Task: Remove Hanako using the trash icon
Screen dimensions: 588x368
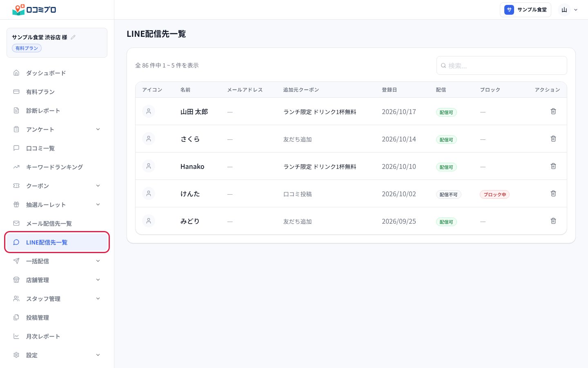Action: point(553,166)
